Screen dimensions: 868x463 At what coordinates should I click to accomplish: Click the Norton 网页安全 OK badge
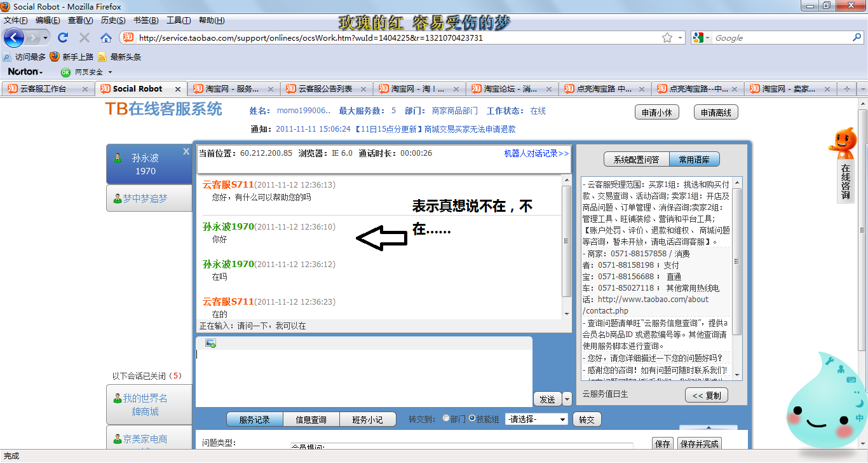pyautogui.click(x=65, y=72)
